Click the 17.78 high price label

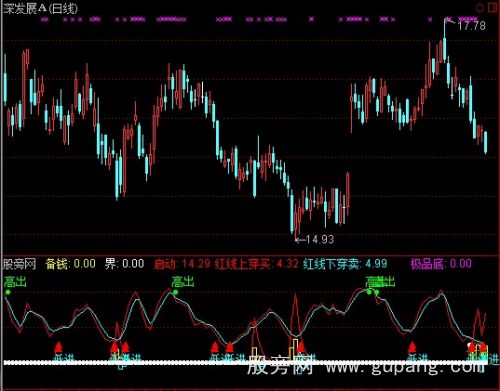(471, 26)
